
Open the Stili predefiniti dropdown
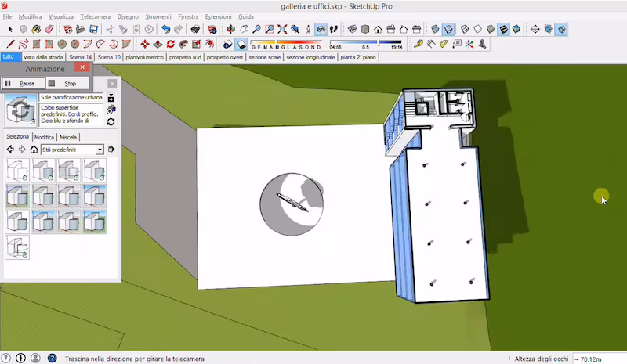pyautogui.click(x=72, y=150)
